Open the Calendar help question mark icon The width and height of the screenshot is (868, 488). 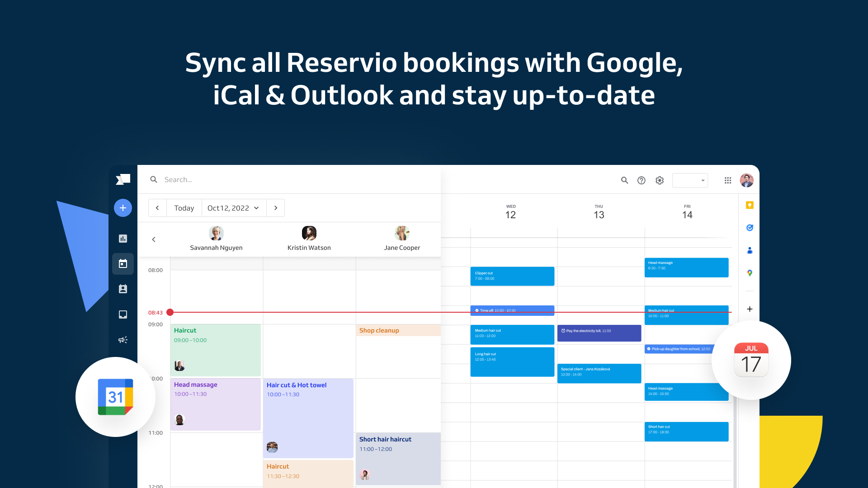pyautogui.click(x=642, y=180)
